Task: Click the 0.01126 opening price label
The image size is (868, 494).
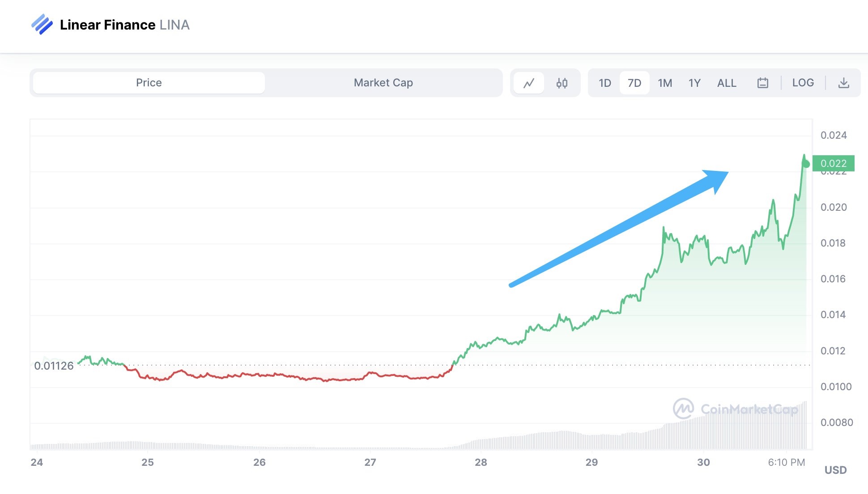Action: 54,366
